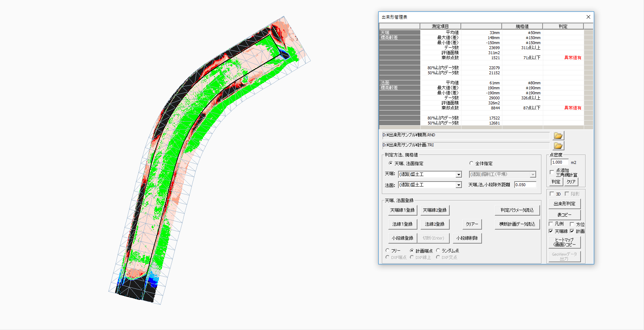Load parameters via 判定パラメータ読込

(x=517, y=210)
